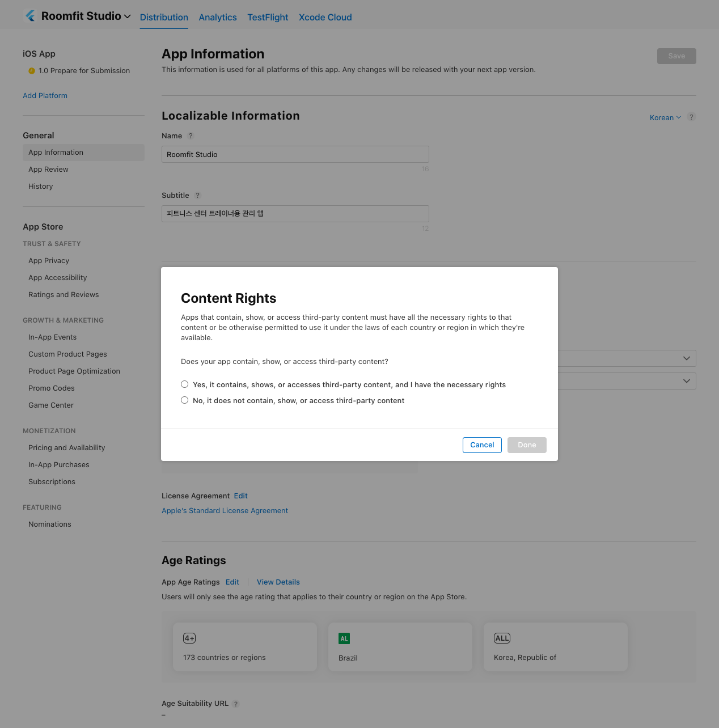Click the Roomfit Studio app logo icon
This screenshot has height=728, width=719.
click(x=31, y=16)
